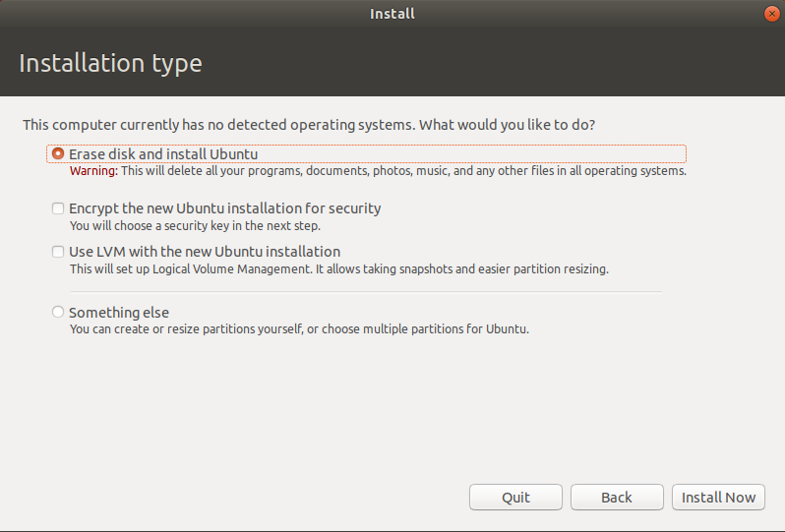Click 'You can create or resize partitions' description
This screenshot has width=785, height=532.
tap(299, 329)
